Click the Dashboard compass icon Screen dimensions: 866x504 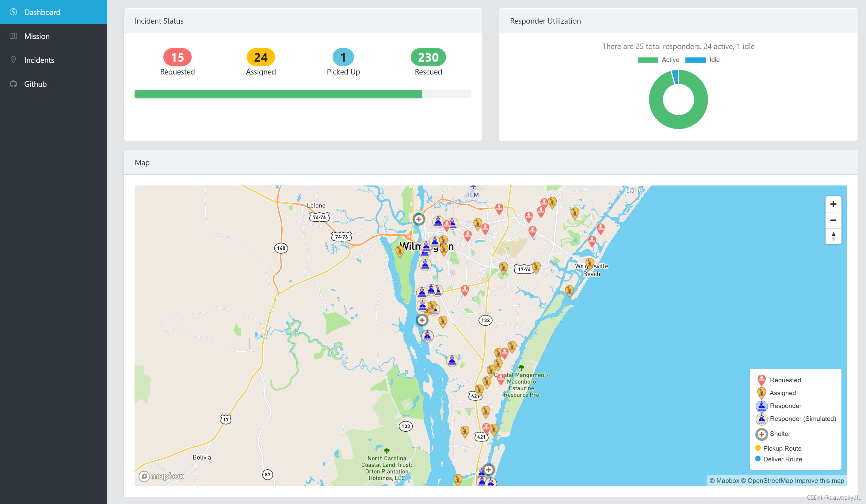click(13, 12)
